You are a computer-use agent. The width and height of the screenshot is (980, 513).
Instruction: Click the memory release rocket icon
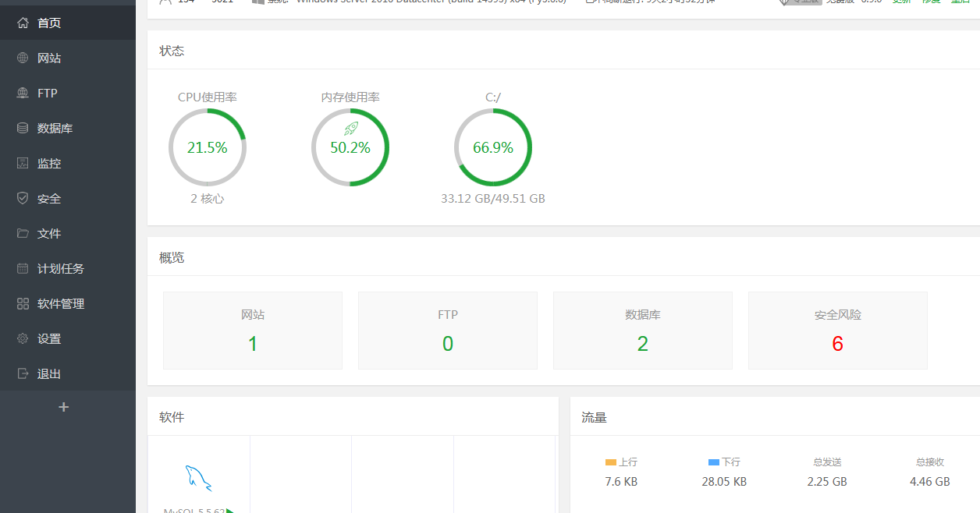coord(350,129)
